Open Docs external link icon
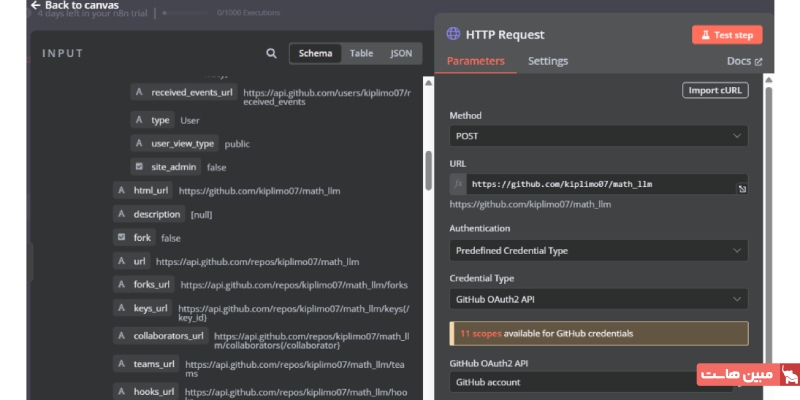This screenshot has width=800, height=400. (x=758, y=61)
